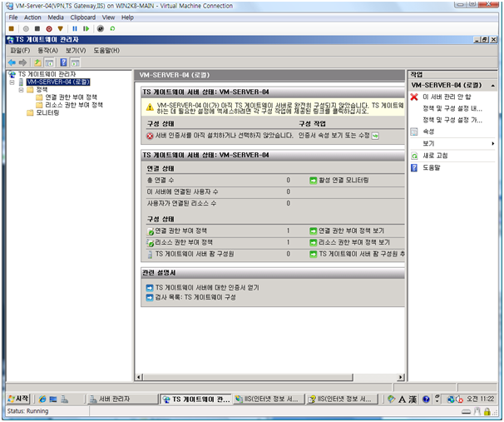Click the green Reset/Resume VM icon
504x422 pixels.
tap(86, 28)
